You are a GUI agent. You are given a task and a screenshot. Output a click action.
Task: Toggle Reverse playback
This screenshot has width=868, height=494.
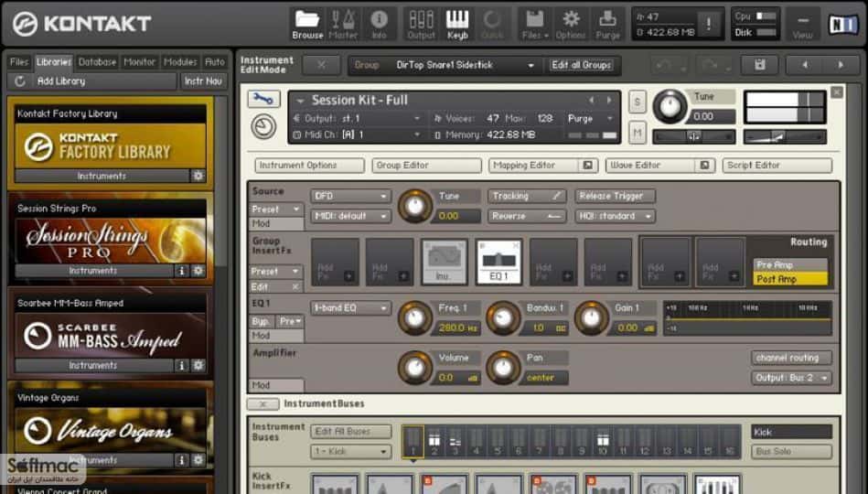(x=526, y=216)
